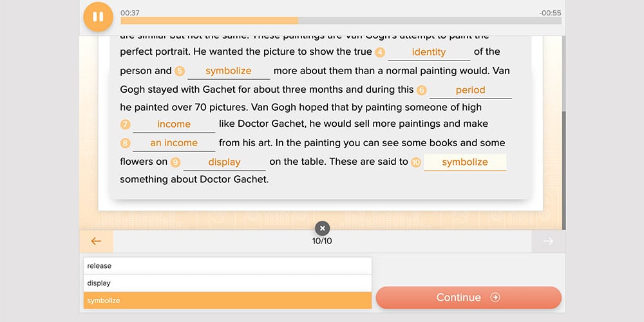Go to the previous question arrow

click(96, 241)
